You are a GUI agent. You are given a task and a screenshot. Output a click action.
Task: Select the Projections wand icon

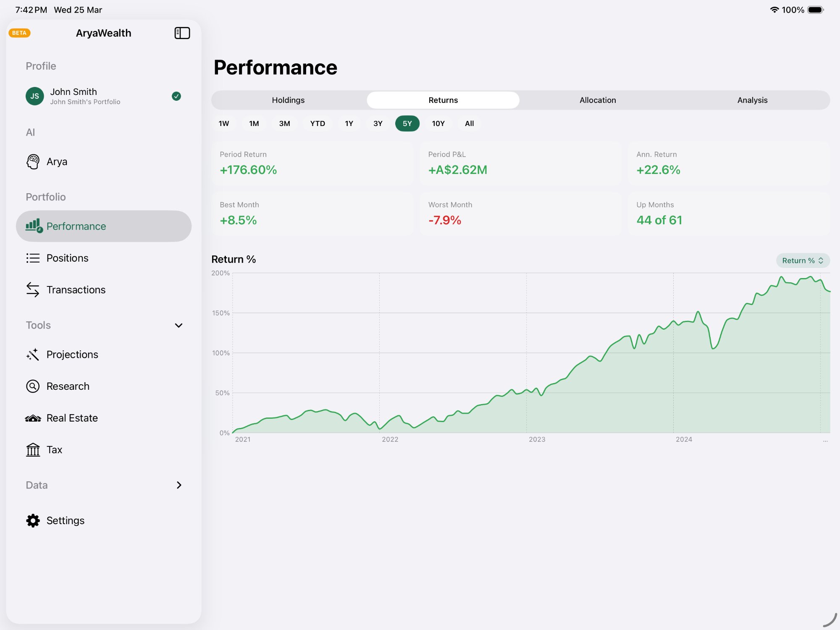click(33, 354)
